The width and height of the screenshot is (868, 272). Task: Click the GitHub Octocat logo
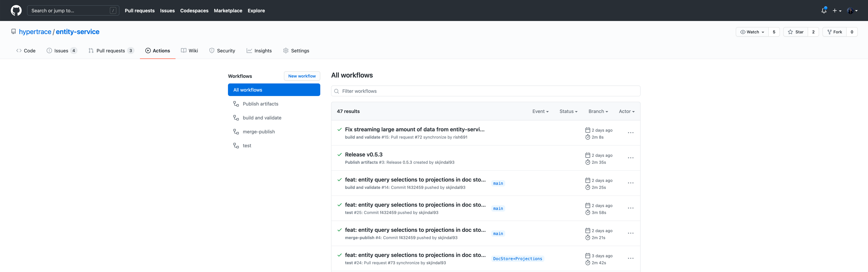pyautogui.click(x=16, y=10)
